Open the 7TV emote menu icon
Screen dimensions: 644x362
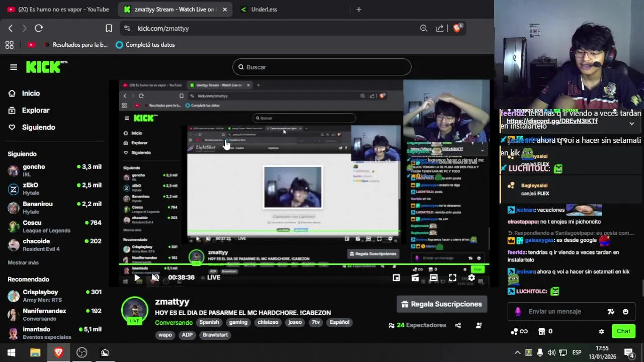click(611, 312)
